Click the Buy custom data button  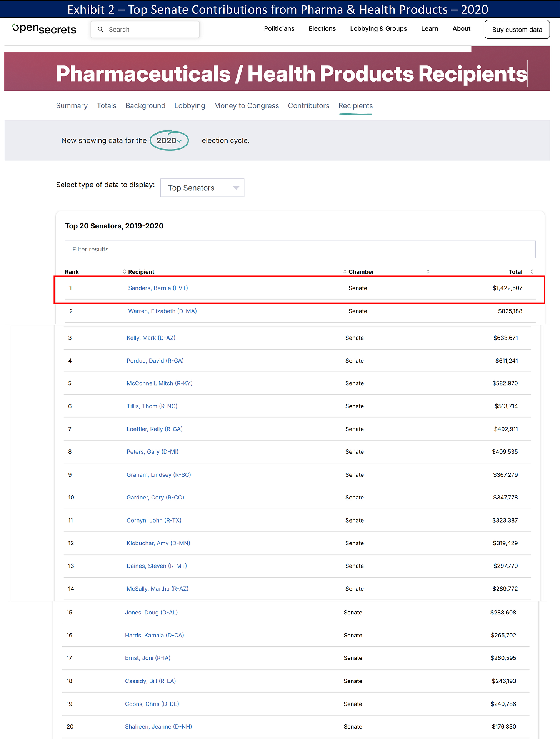517,30
